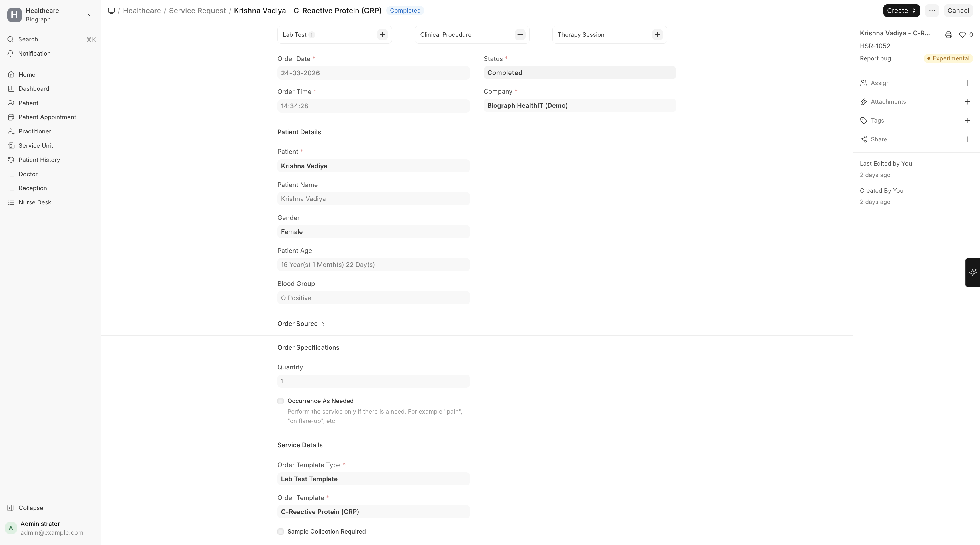Open Patient Appointment in sidebar

[47, 117]
